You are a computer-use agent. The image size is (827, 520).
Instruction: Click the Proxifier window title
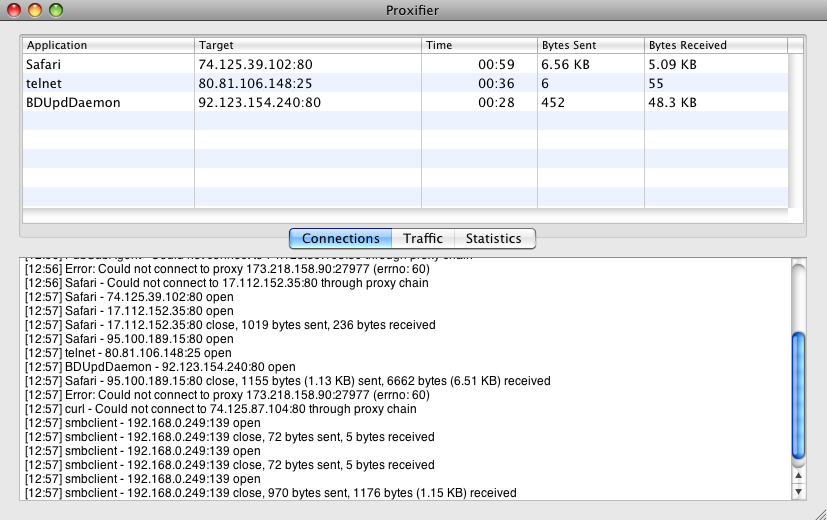(412, 10)
